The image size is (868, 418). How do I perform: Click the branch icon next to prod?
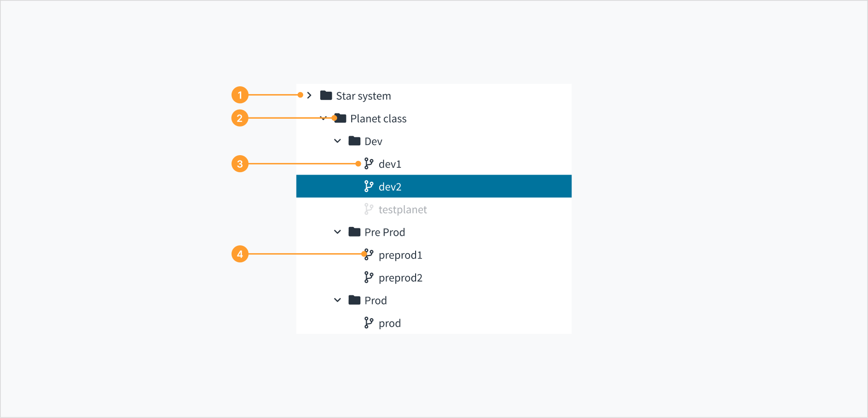369,323
